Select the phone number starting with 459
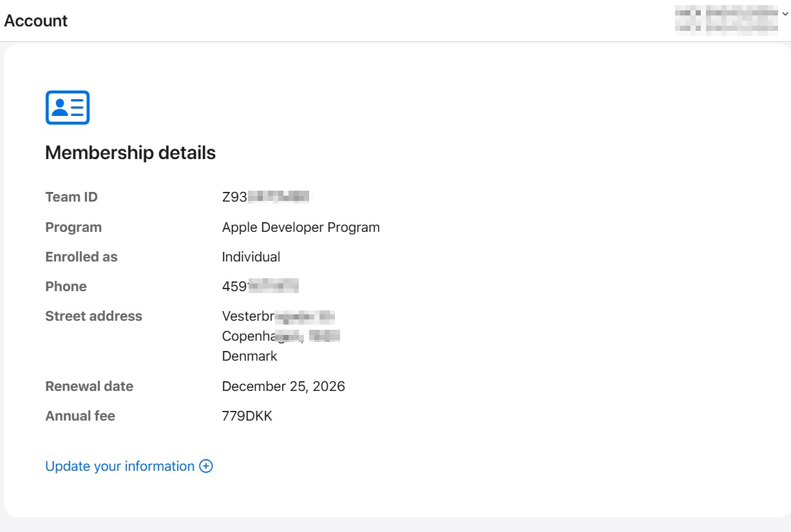The width and height of the screenshot is (791, 532). tap(260, 287)
